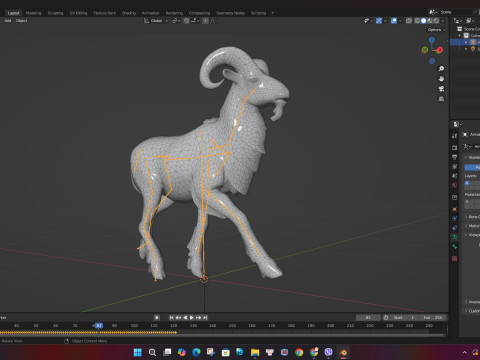Open the Output properties tab
The height and width of the screenshot is (360, 480).
coord(455,157)
